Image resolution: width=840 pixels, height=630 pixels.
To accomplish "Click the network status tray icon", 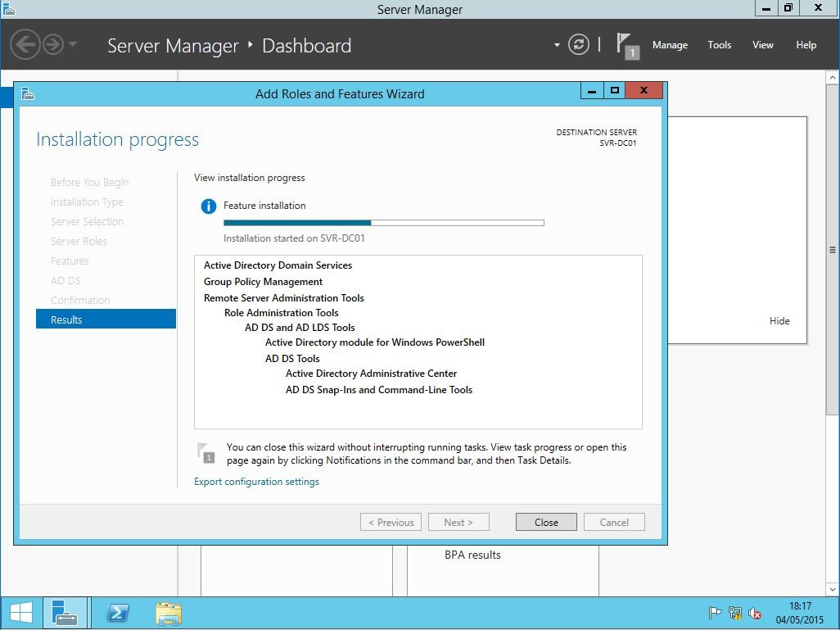I will [x=735, y=613].
